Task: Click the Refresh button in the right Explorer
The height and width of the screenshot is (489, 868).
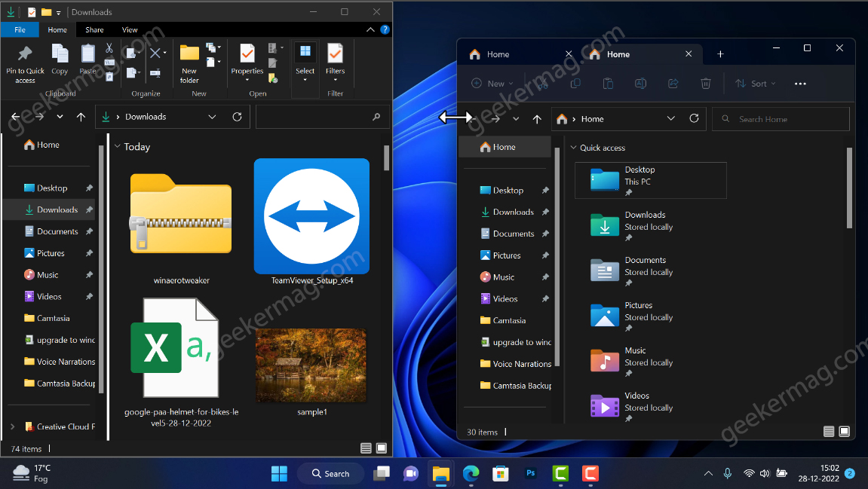Action: [693, 118]
